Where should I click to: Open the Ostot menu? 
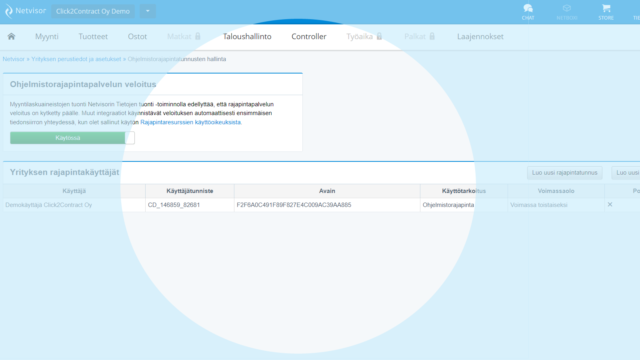(137, 36)
